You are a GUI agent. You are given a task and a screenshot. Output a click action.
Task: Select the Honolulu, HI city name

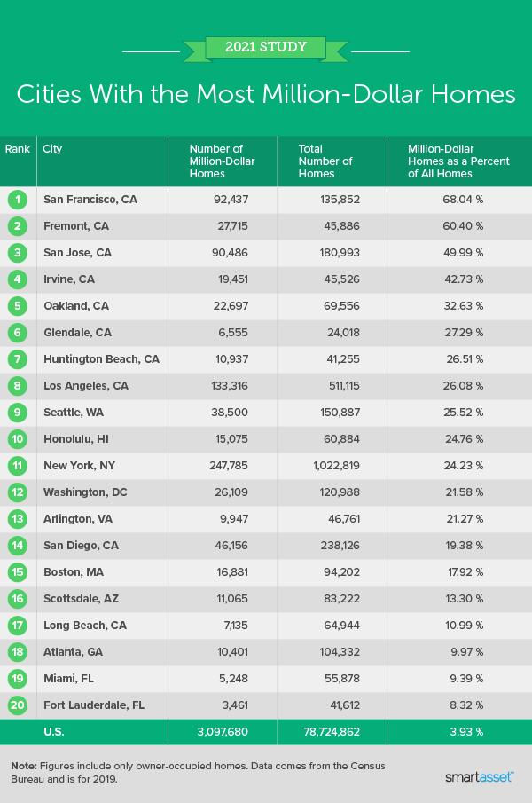pyautogui.click(x=75, y=439)
